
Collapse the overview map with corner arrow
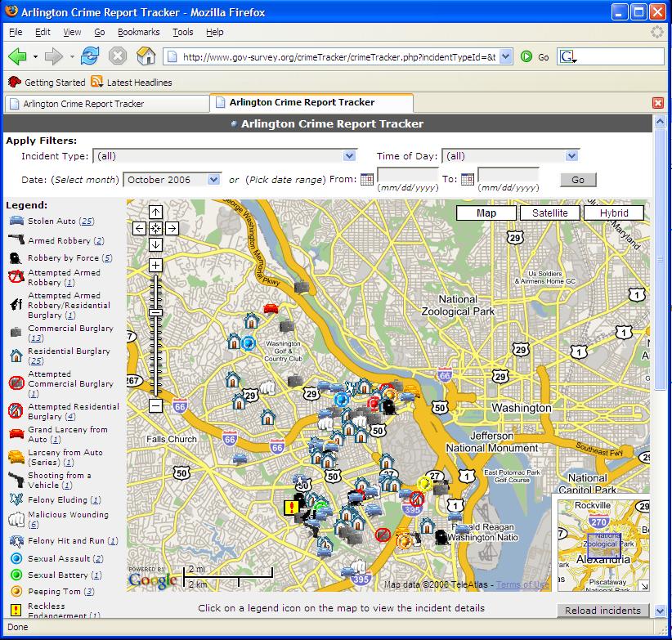[x=643, y=585]
